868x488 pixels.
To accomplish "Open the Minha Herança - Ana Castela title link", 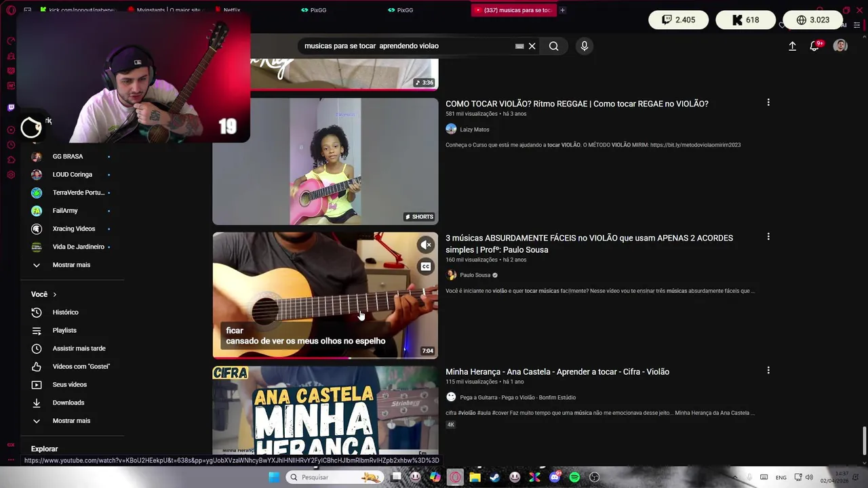I will coord(557,371).
